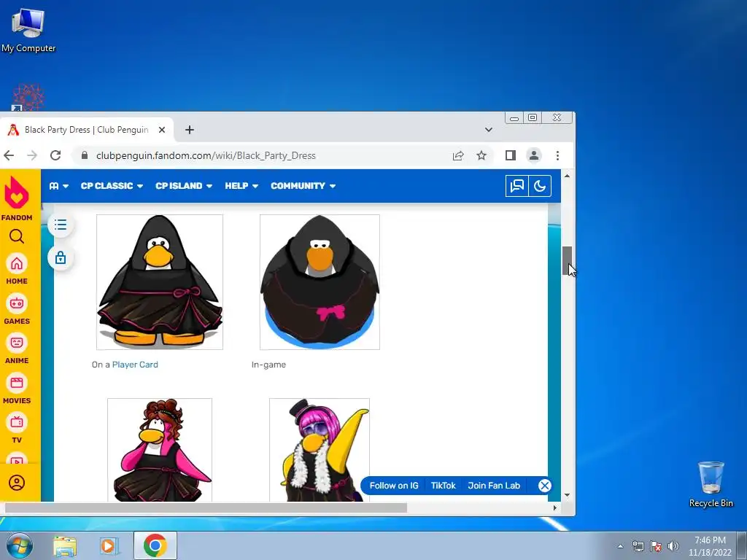Select the red snowflake desktop shortcut icon

tap(28, 97)
